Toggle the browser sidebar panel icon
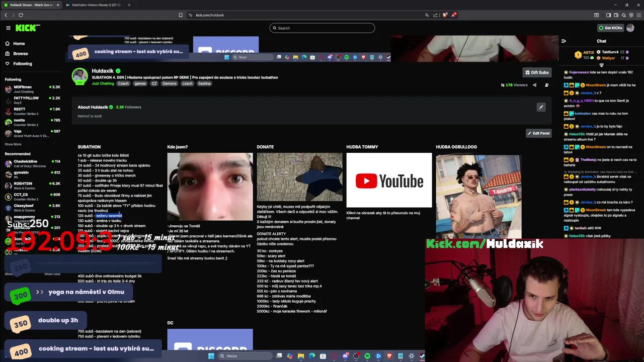This screenshot has width=644, height=362. click(608, 15)
